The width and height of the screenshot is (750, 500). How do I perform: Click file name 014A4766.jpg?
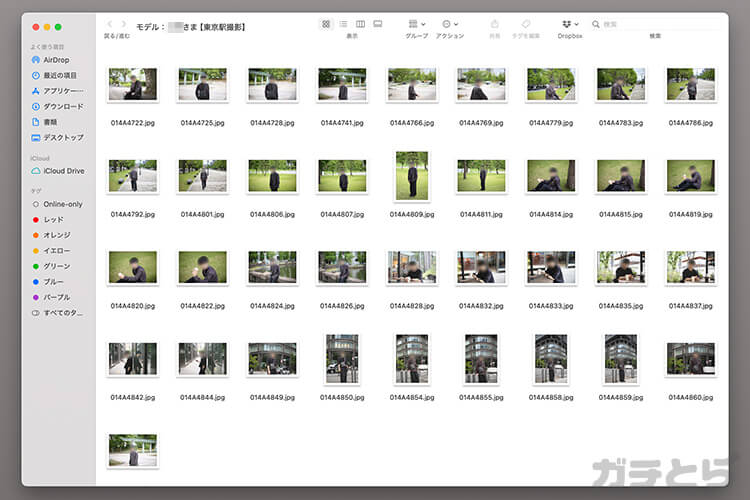click(412, 123)
